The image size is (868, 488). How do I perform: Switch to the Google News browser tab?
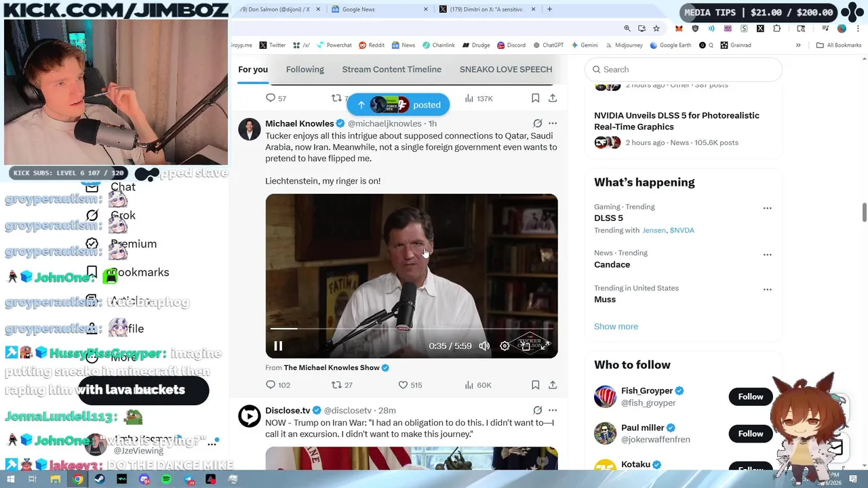pos(379,9)
